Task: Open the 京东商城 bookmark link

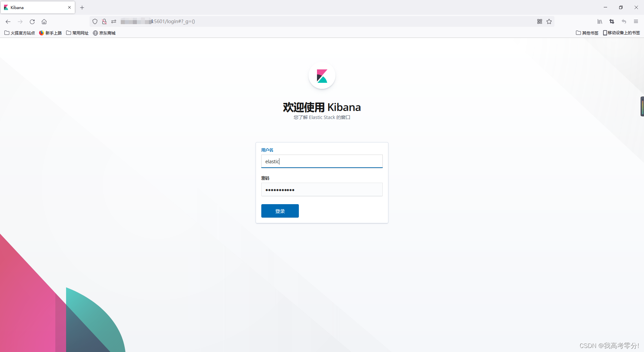Action: point(104,33)
